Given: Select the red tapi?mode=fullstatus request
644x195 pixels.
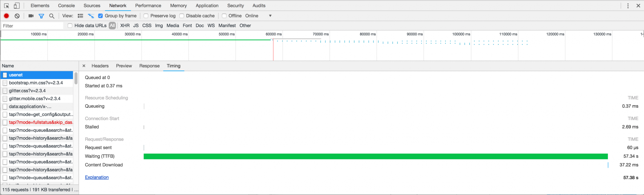Looking at the screenshot, I should 37,122.
